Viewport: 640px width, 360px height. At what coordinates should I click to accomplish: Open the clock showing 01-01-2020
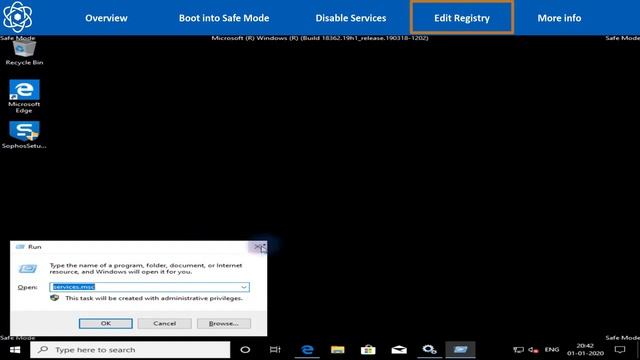[585, 350]
